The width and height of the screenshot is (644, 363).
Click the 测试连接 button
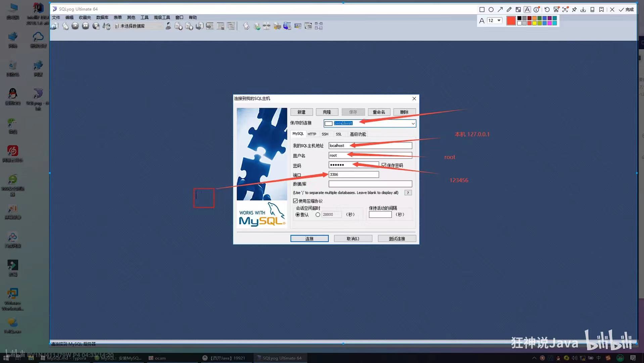pyautogui.click(x=397, y=239)
